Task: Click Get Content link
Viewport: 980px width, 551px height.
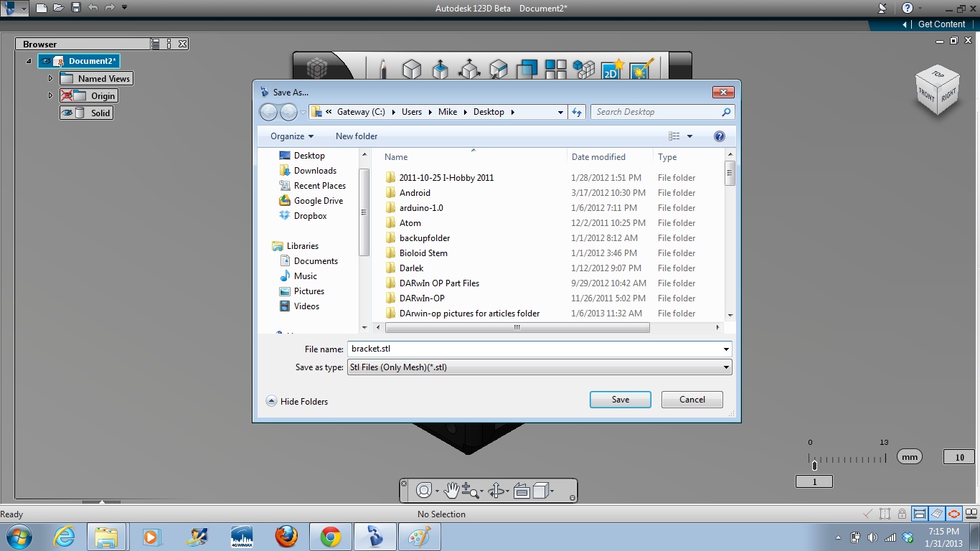Action: [941, 24]
